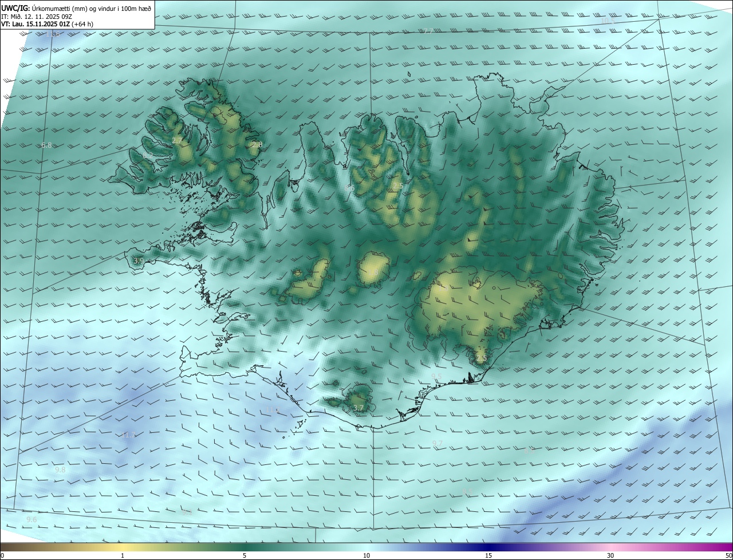Image resolution: width=733 pixels, height=560 pixels.
Task: Pick the 2.8 value label
Action: 257,145
